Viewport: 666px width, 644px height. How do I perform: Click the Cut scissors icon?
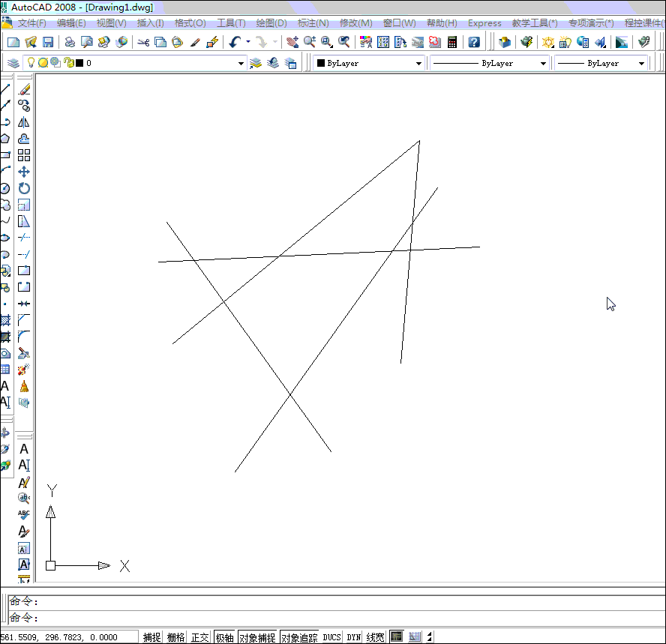coord(143,42)
